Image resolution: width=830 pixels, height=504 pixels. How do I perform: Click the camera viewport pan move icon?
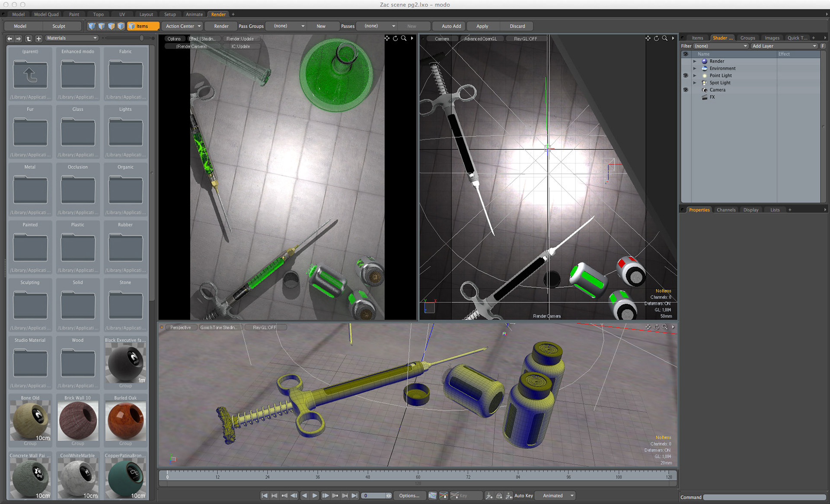coord(648,38)
